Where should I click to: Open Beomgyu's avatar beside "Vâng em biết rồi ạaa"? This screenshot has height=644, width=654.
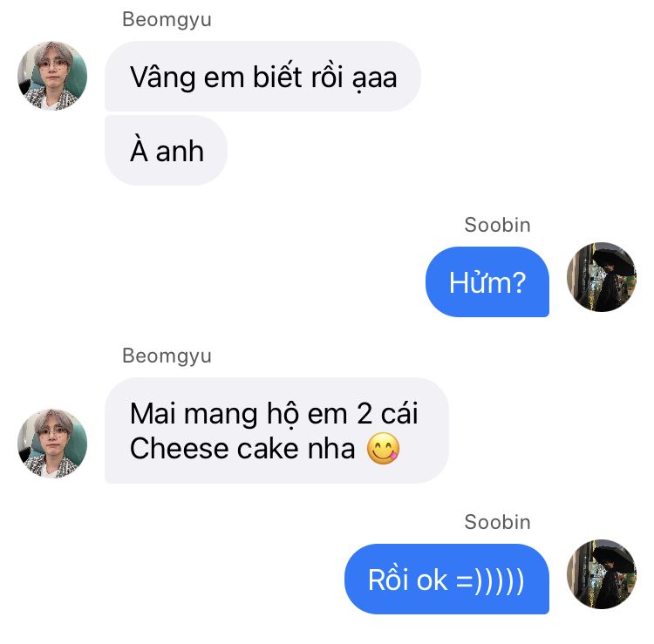click(x=52, y=76)
